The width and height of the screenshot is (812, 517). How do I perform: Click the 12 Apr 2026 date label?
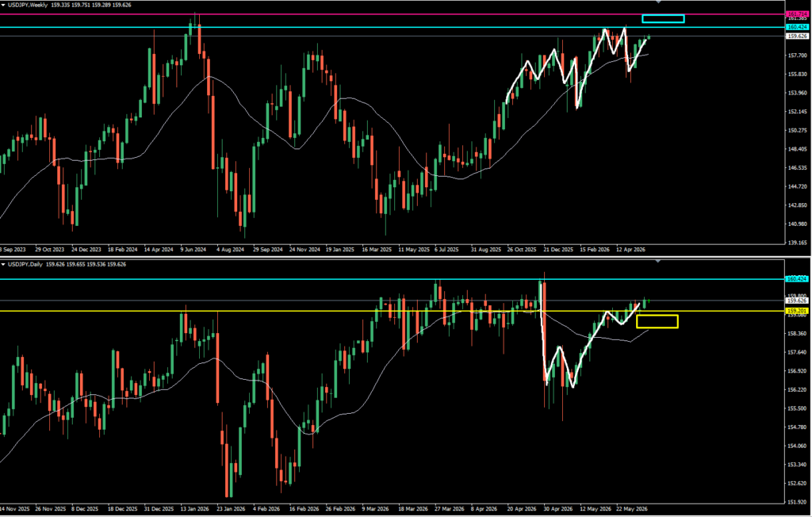click(630, 249)
